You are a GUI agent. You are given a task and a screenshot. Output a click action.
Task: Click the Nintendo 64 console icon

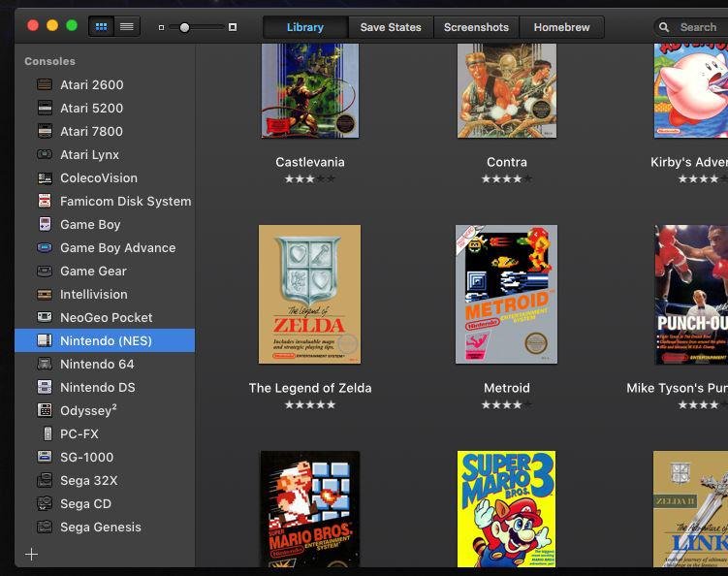45,364
